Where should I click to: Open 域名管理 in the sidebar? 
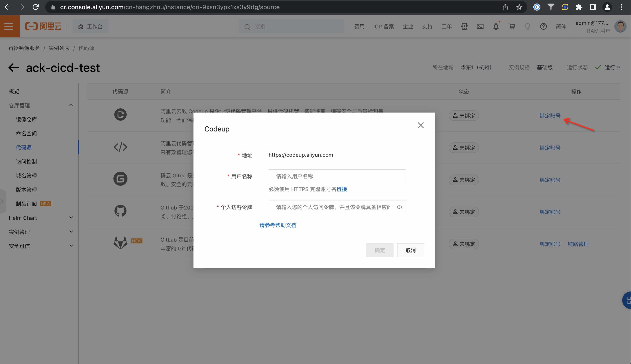tap(26, 175)
